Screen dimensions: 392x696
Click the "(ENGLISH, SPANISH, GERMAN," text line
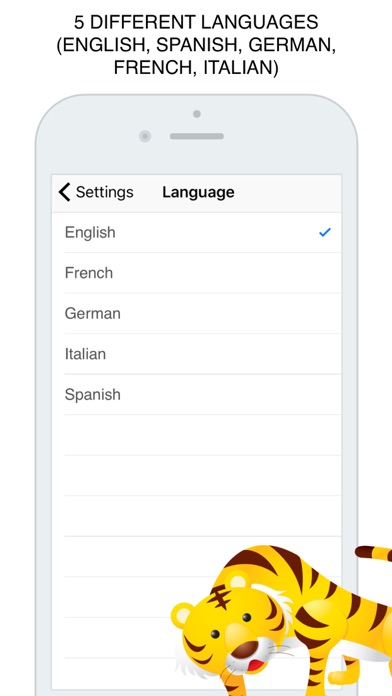pos(196,45)
